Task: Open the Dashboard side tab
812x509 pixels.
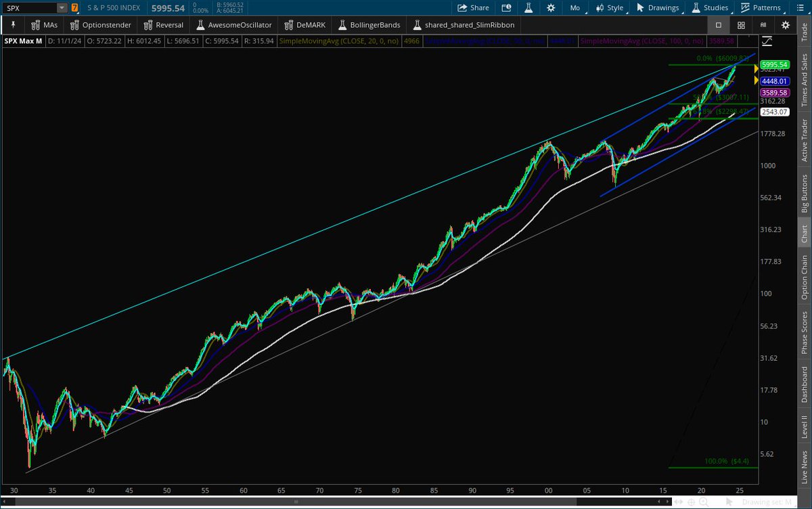Action: [x=804, y=385]
